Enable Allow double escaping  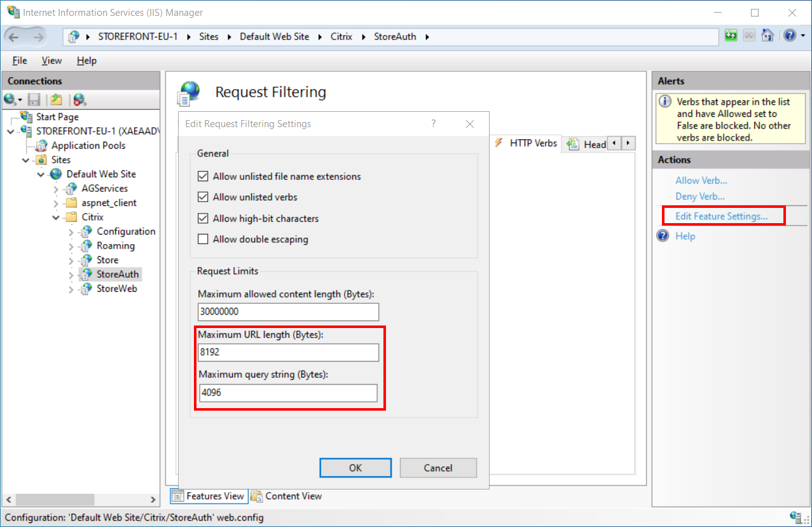[x=203, y=239]
